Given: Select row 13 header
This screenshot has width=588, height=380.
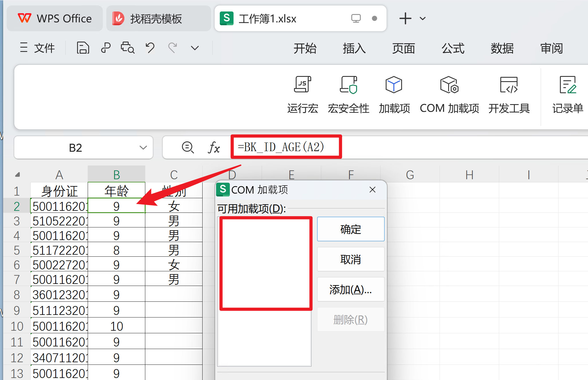Looking at the screenshot, I should click(x=17, y=373).
